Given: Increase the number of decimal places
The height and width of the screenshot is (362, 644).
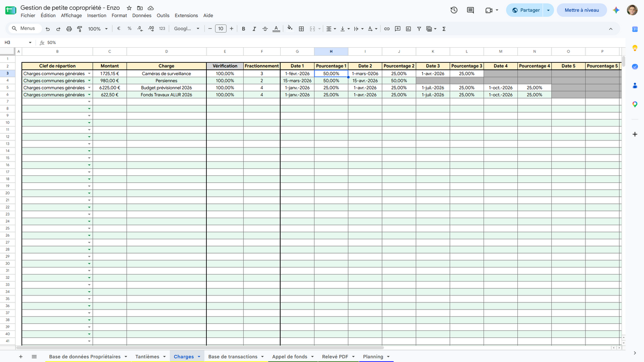Looking at the screenshot, I should [x=151, y=28].
